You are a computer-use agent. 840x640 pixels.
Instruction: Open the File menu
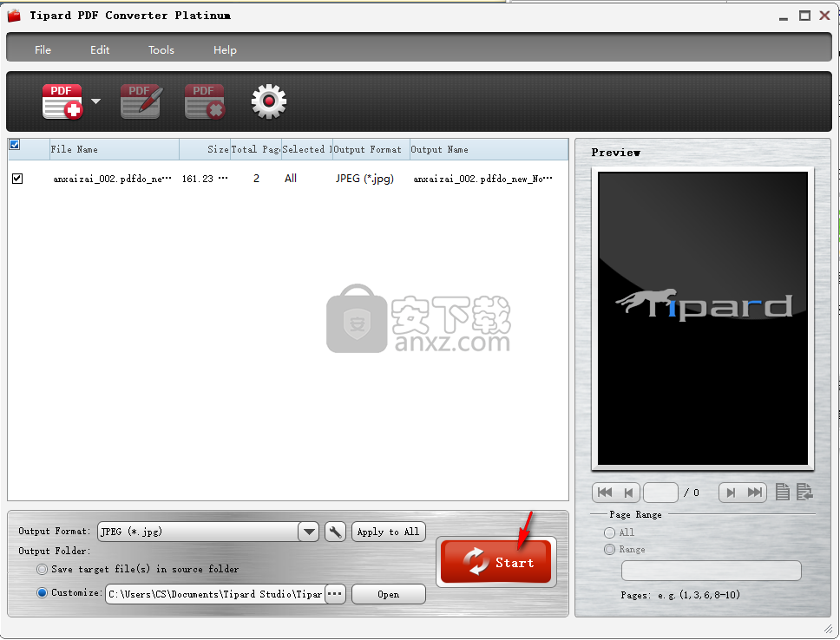point(43,49)
